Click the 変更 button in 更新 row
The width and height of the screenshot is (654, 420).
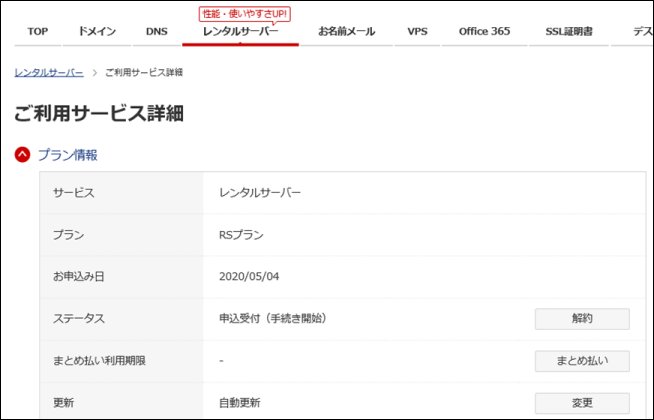[582, 403]
